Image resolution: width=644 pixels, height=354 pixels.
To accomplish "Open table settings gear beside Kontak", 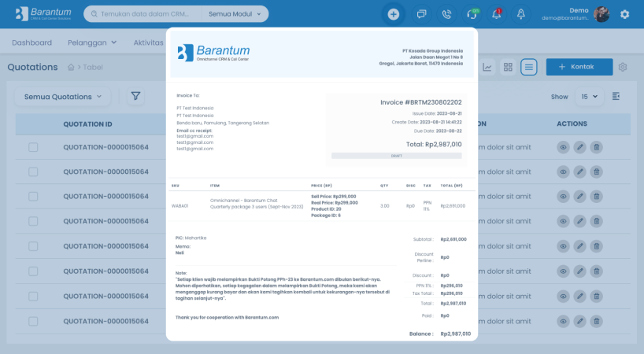I will pos(623,67).
